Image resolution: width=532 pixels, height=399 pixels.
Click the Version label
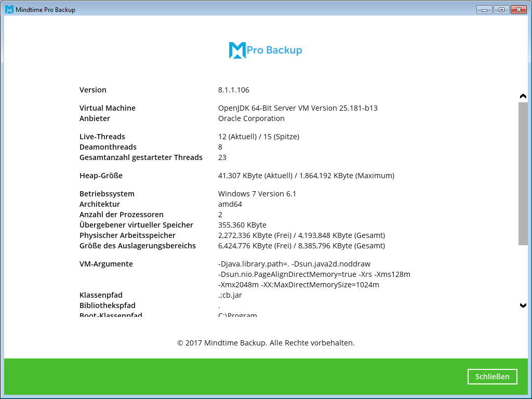click(x=92, y=90)
